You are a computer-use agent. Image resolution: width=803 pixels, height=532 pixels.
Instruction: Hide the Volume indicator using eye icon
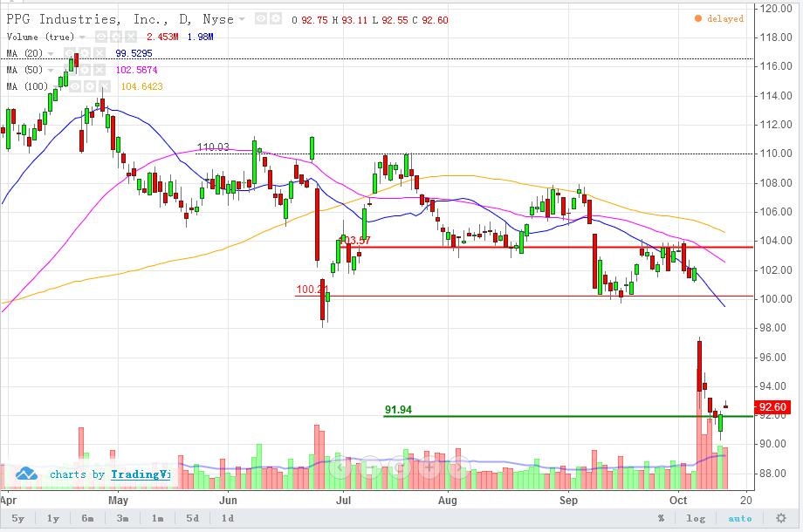pos(100,37)
